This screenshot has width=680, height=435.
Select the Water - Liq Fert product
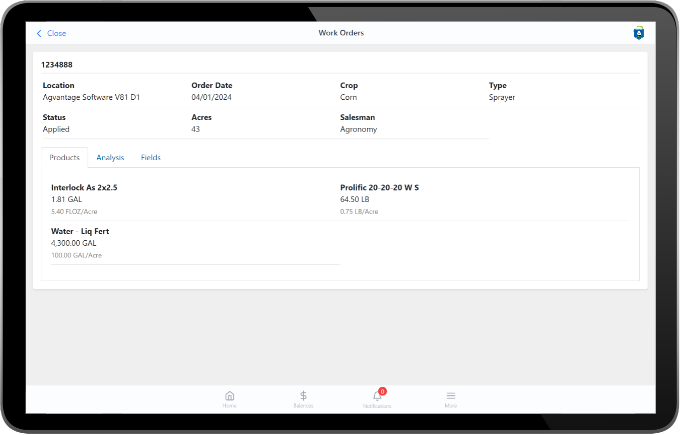tap(80, 231)
